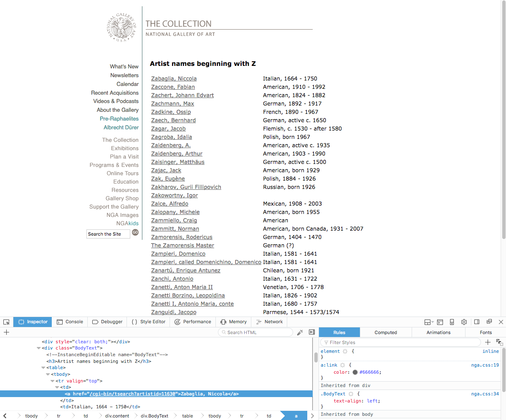Open the Zadkine, Ossip artist link
Screen dimensions: 506x420
pos(171,112)
